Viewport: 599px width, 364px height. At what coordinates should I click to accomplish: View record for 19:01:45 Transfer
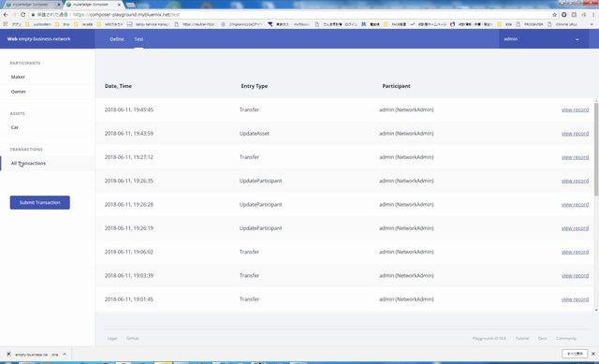pos(575,299)
